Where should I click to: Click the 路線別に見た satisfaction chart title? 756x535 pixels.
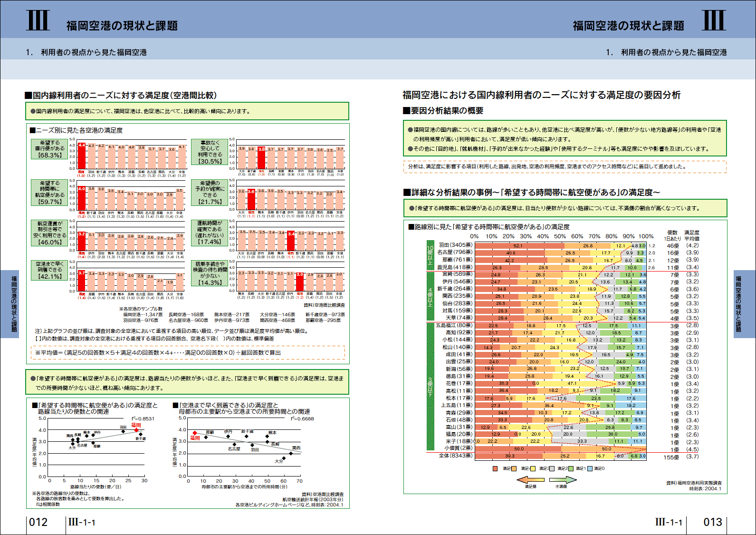pyautogui.click(x=489, y=227)
